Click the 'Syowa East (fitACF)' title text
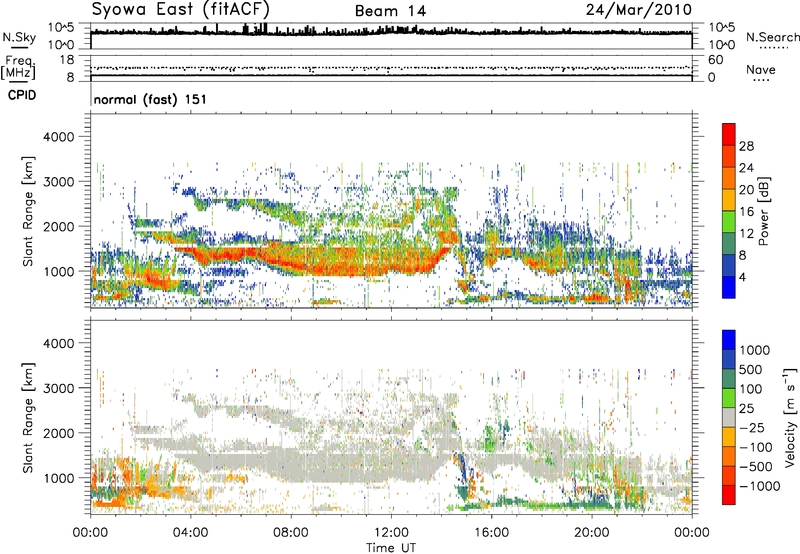 180,9
